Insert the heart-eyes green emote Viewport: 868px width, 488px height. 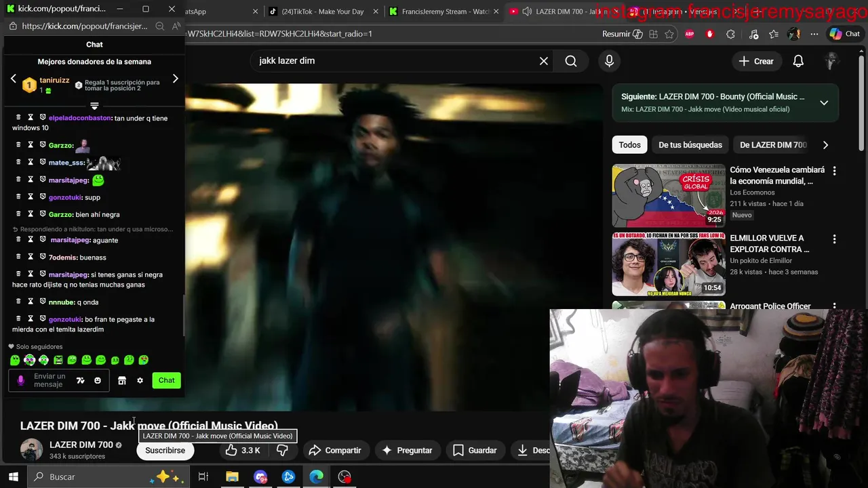(x=143, y=360)
